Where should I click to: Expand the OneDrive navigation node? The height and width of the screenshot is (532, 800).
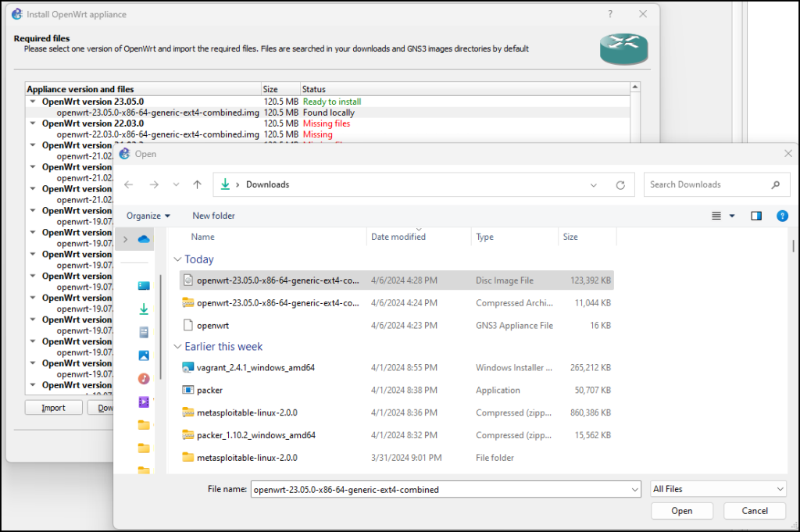(126, 239)
